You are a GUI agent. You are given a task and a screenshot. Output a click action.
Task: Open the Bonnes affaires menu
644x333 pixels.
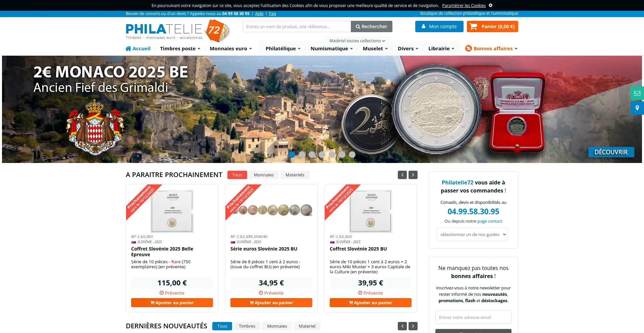click(x=491, y=49)
